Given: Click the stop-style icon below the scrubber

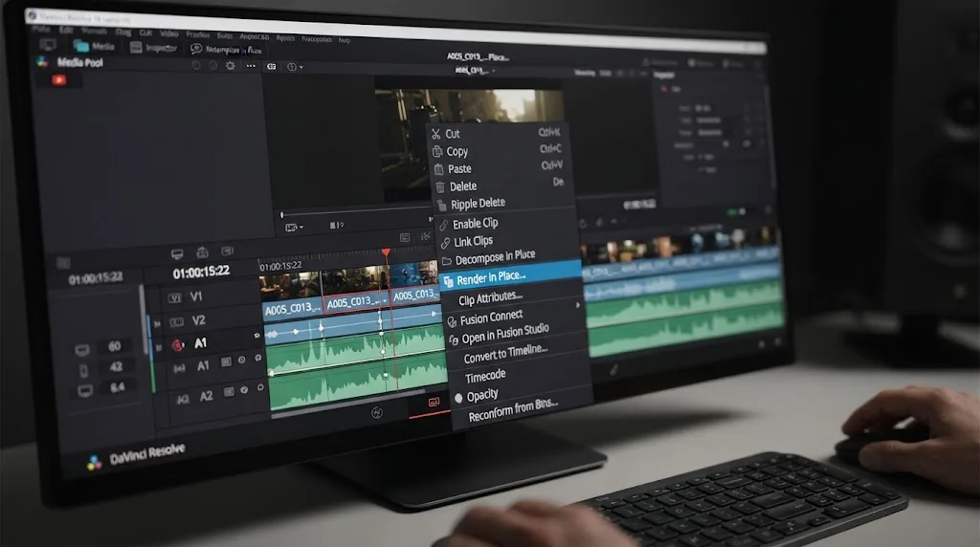Looking at the screenshot, I should tap(336, 226).
